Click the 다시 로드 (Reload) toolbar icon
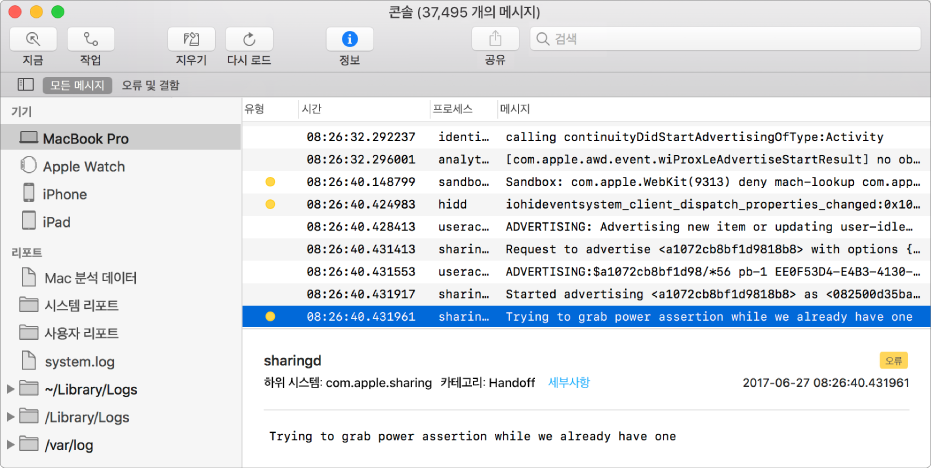The height and width of the screenshot is (468, 931). (249, 39)
